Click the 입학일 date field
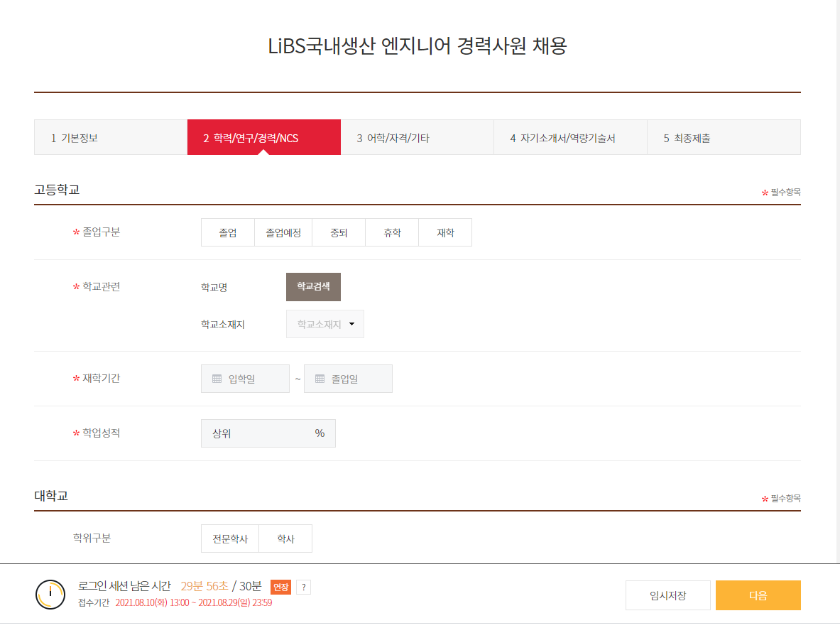 tap(246, 379)
